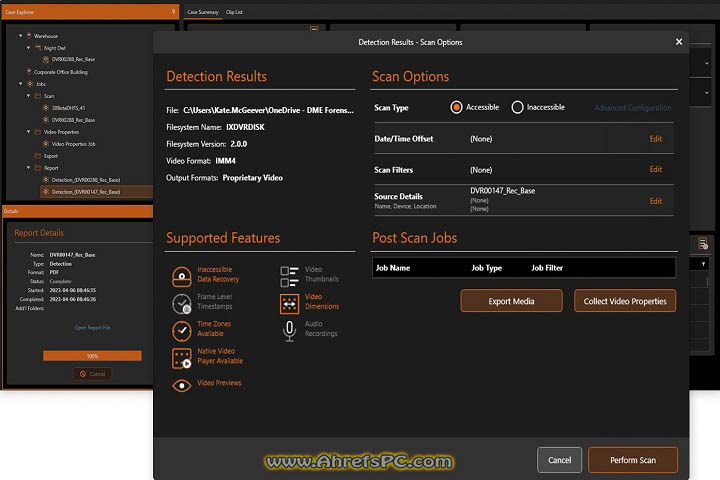The height and width of the screenshot is (480, 720).
Task: Click the Perform Scan button
Action: 633,460
